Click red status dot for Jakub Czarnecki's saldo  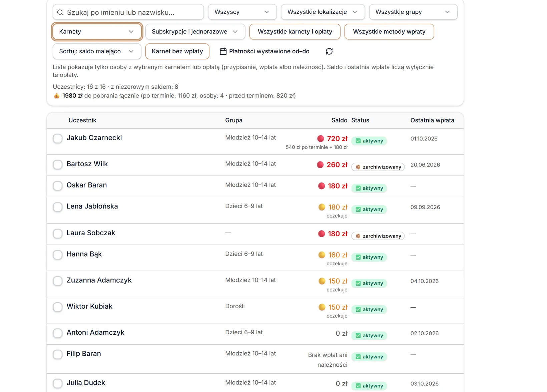click(x=321, y=138)
